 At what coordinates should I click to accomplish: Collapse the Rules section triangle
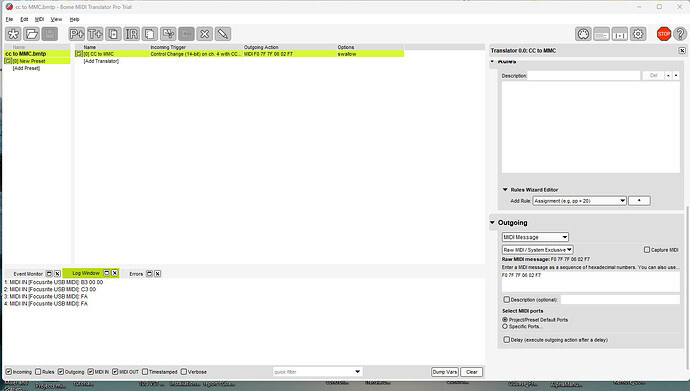(x=492, y=62)
